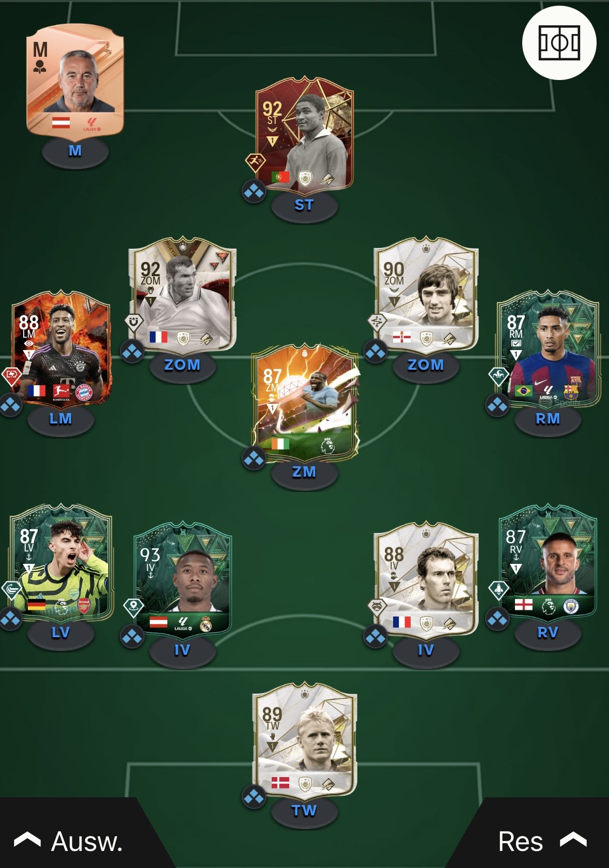Tap playstyle badge on the 93 IV card

point(133,607)
